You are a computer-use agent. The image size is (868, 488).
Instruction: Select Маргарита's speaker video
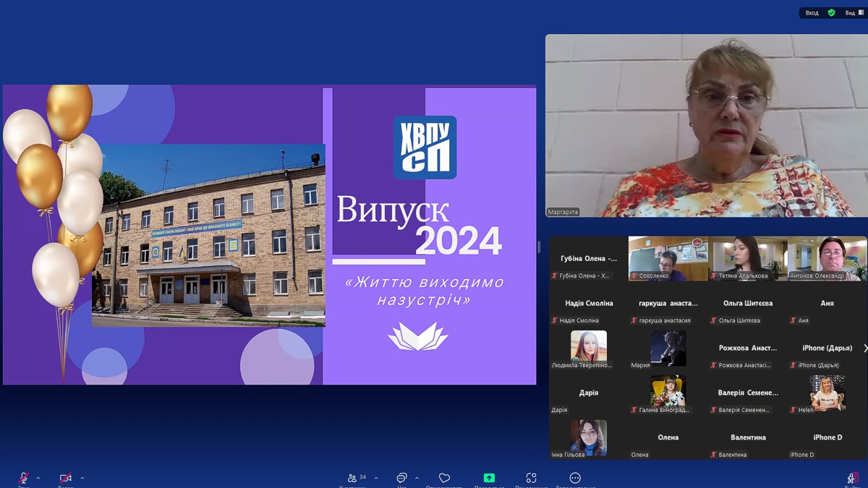(x=706, y=126)
